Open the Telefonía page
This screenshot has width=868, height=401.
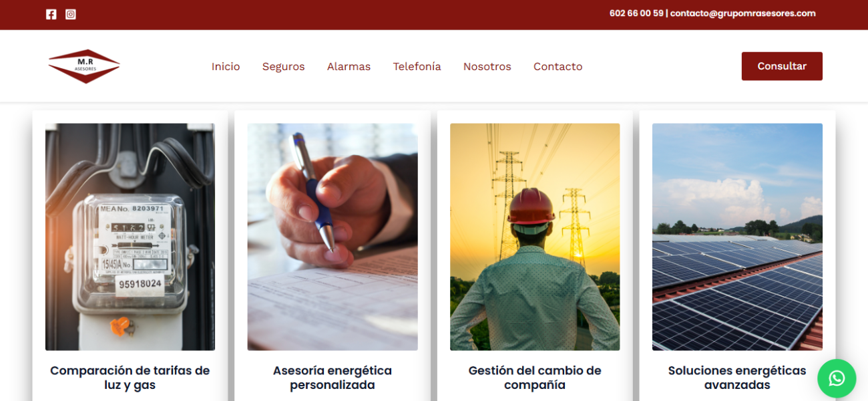tap(417, 67)
